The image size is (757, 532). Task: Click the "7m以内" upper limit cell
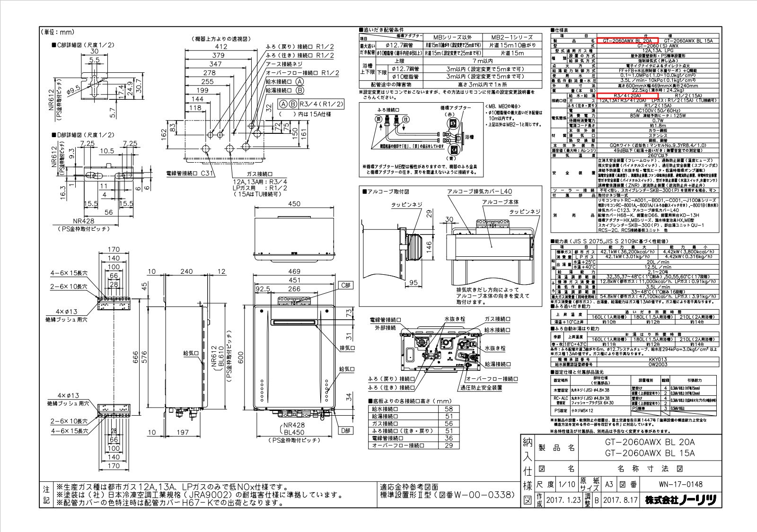tap(483, 61)
